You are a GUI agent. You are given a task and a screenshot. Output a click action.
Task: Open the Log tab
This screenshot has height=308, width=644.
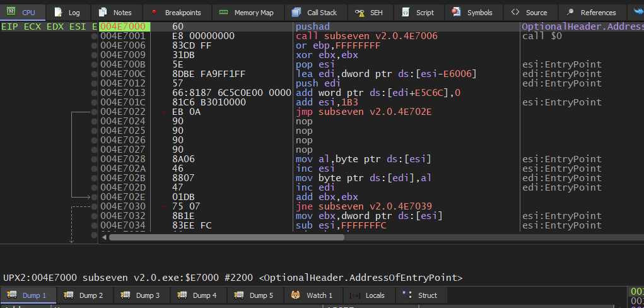(67, 13)
